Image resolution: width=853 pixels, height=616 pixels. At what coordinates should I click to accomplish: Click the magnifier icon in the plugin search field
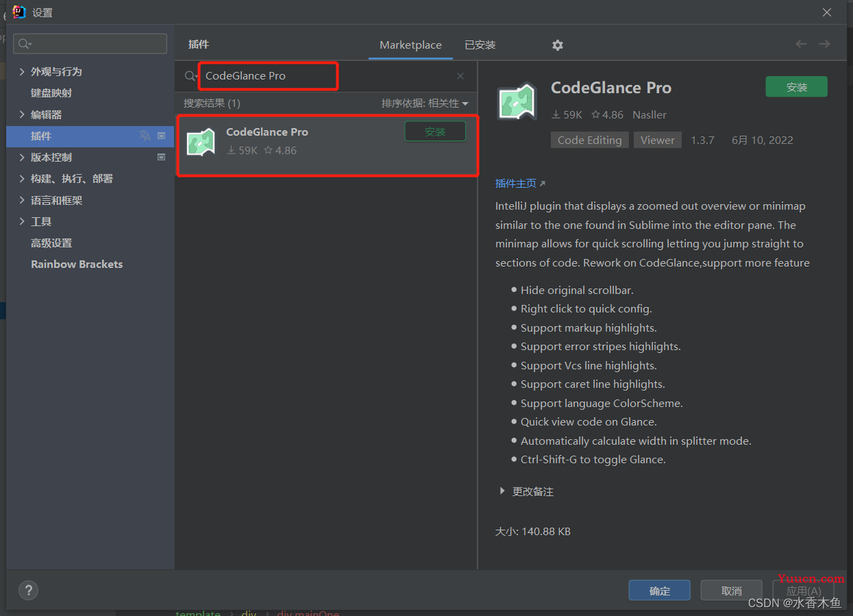(190, 76)
